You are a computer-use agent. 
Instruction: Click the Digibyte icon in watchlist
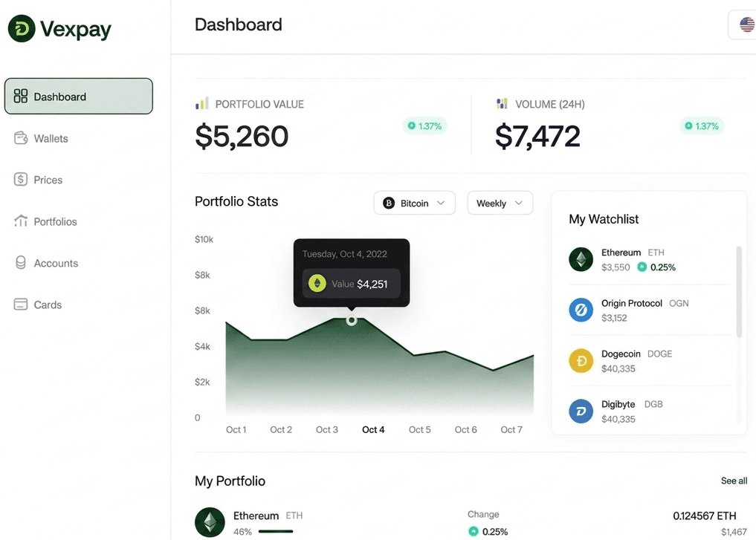click(581, 411)
